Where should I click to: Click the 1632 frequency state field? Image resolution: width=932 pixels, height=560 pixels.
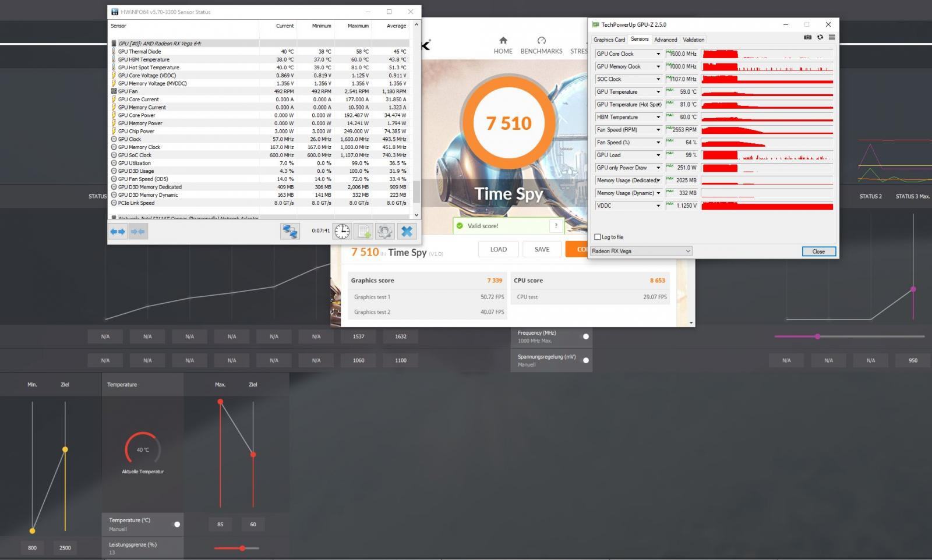[x=401, y=336]
